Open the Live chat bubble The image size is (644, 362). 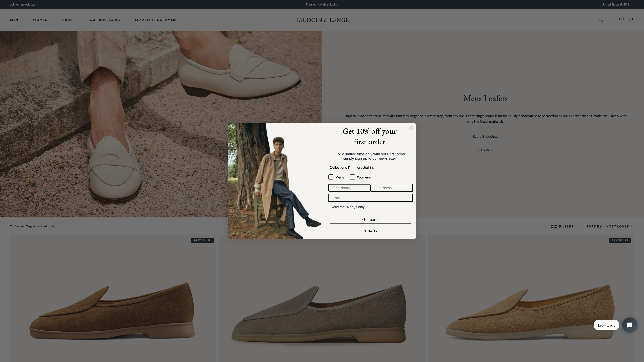coord(630,325)
